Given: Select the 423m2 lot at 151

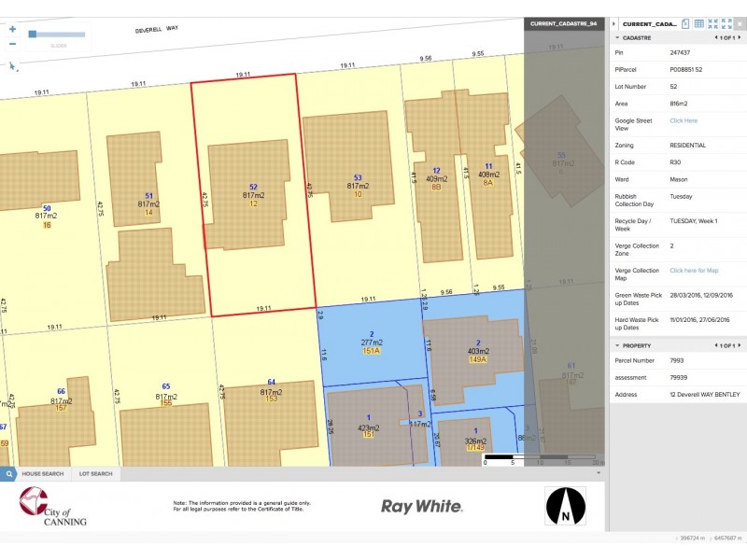Looking at the screenshot, I should click(369, 427).
